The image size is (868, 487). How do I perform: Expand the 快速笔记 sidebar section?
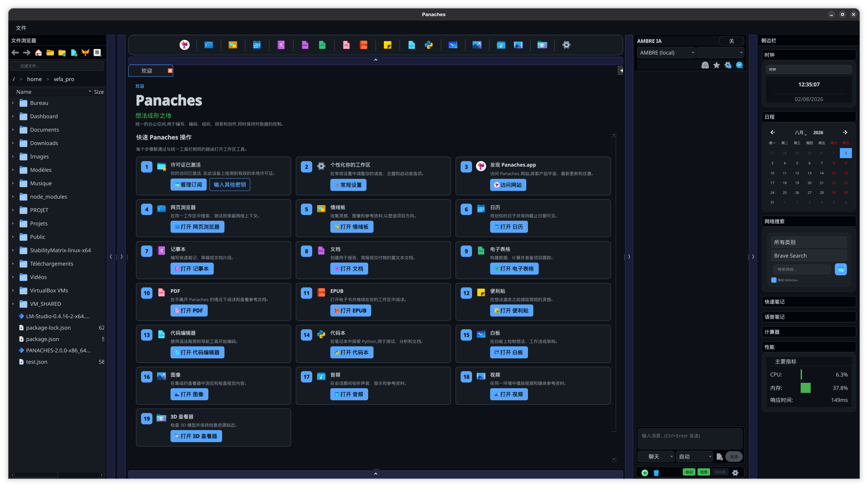tap(809, 302)
